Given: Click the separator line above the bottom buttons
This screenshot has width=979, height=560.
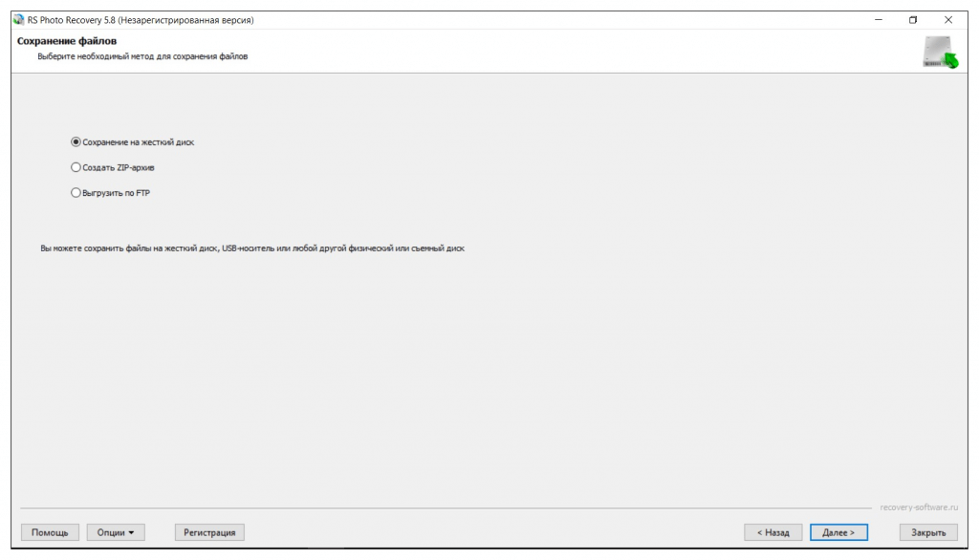Looking at the screenshot, I should coord(447,507).
